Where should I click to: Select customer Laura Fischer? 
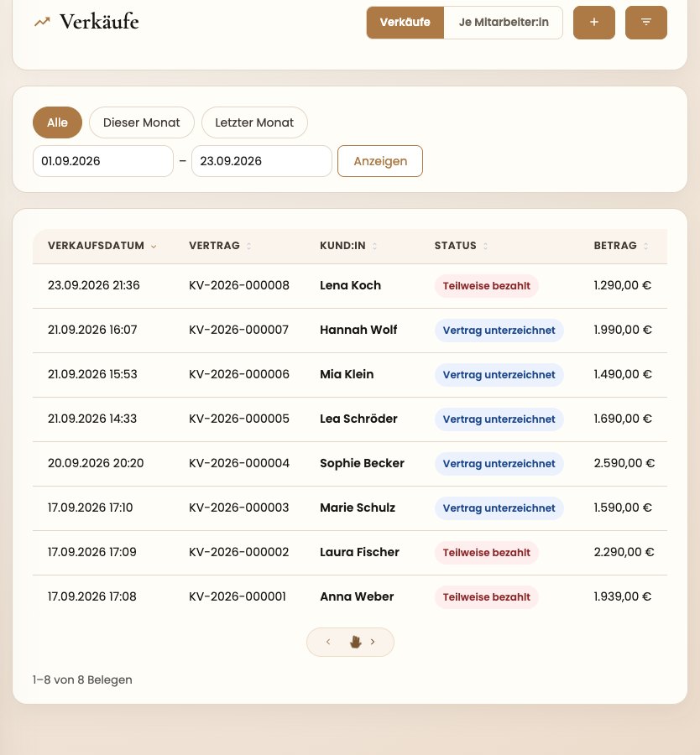359,552
